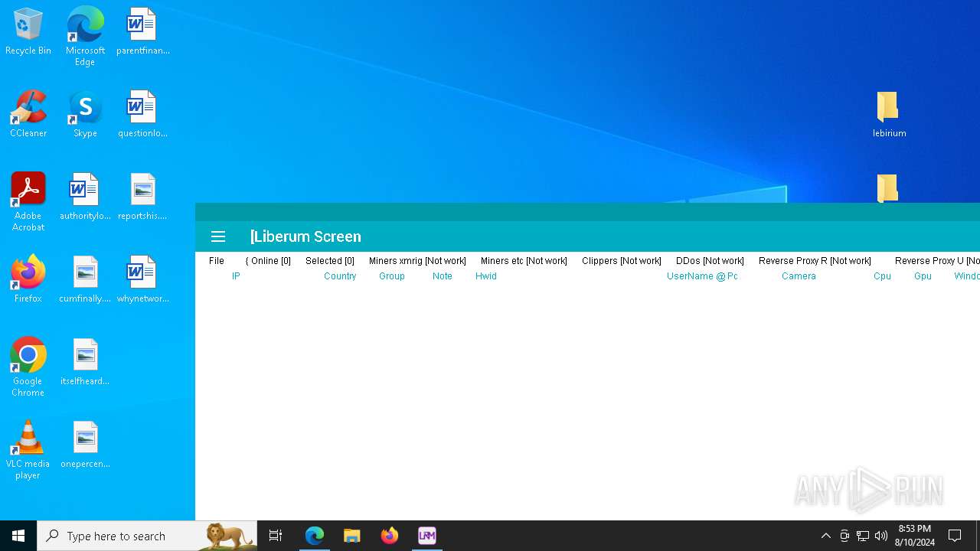This screenshot has width=980, height=551.
Task: Select the Microsoft Edge desktop shortcut
Action: [85, 37]
